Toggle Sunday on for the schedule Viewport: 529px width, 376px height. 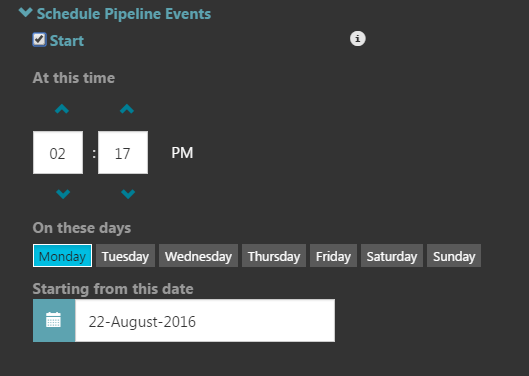454,256
